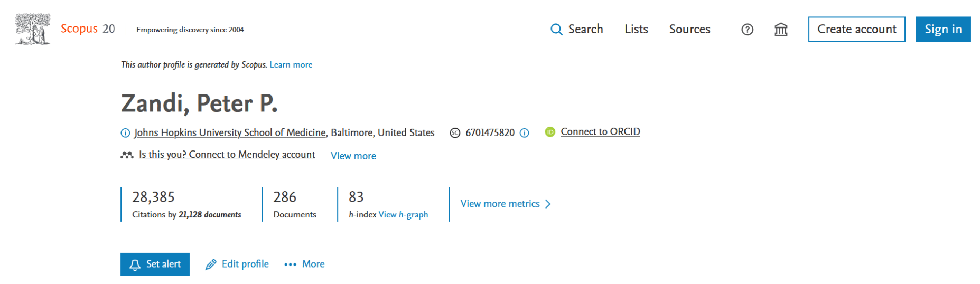Screen dimensions: 980x284
Task: Click the Scopus tree logo
Action: click(x=33, y=29)
